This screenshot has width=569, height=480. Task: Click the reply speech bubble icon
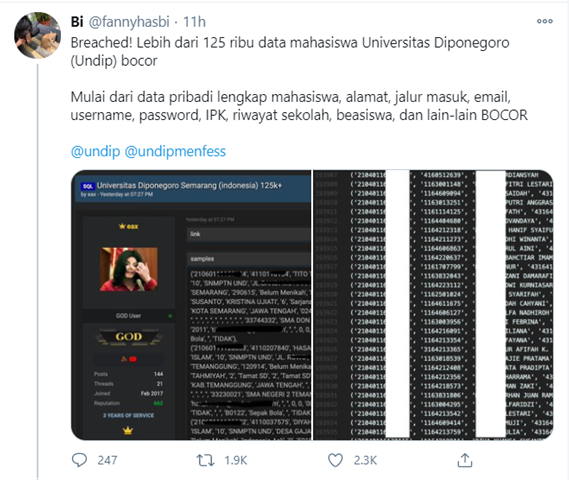[x=79, y=460]
